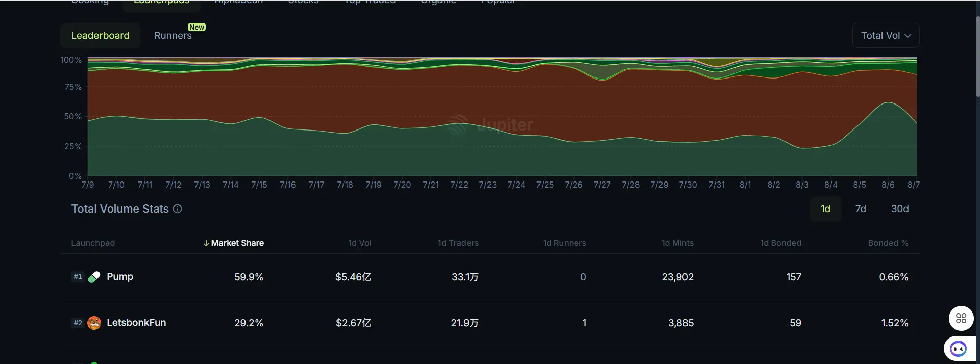This screenshot has width=980, height=364.
Task: Switch to the Runners tab
Action: [x=173, y=35]
